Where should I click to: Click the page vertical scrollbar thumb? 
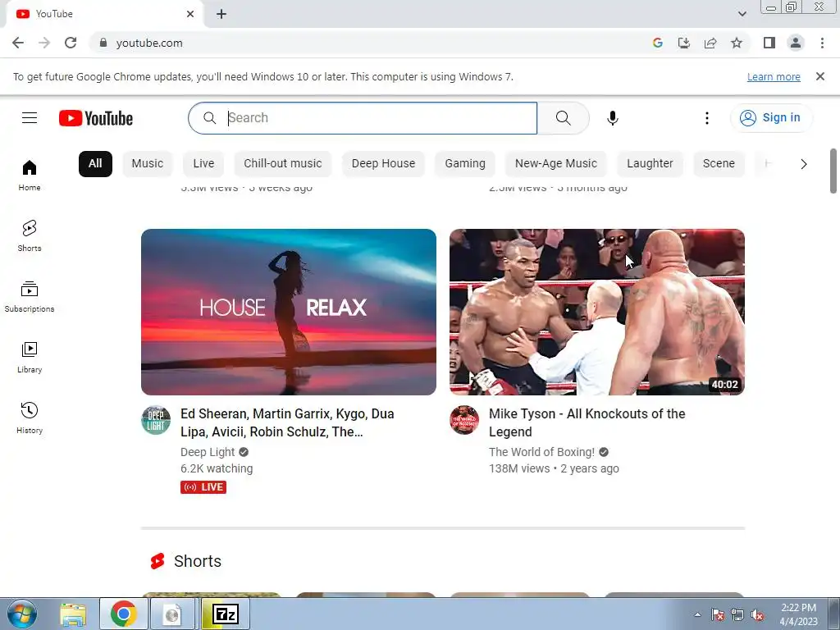(833, 171)
